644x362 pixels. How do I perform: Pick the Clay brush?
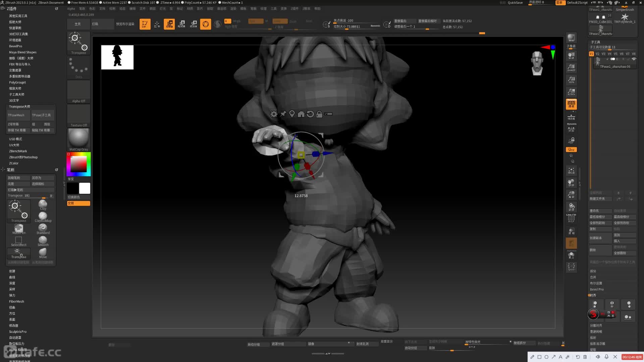pyautogui.click(x=43, y=205)
